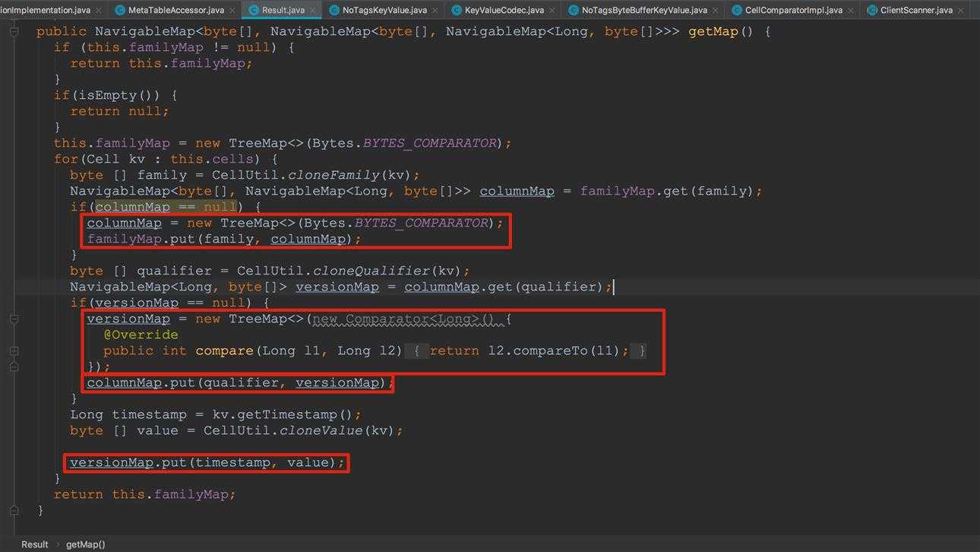This screenshot has width=980, height=552.
Task: Close the KeyValueCodec.java tab
Action: [x=553, y=10]
